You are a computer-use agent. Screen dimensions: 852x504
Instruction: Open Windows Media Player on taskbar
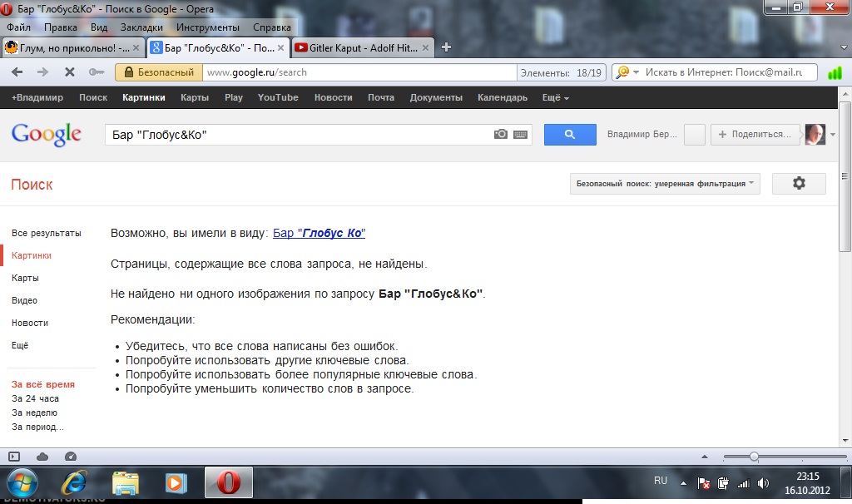pos(176,483)
